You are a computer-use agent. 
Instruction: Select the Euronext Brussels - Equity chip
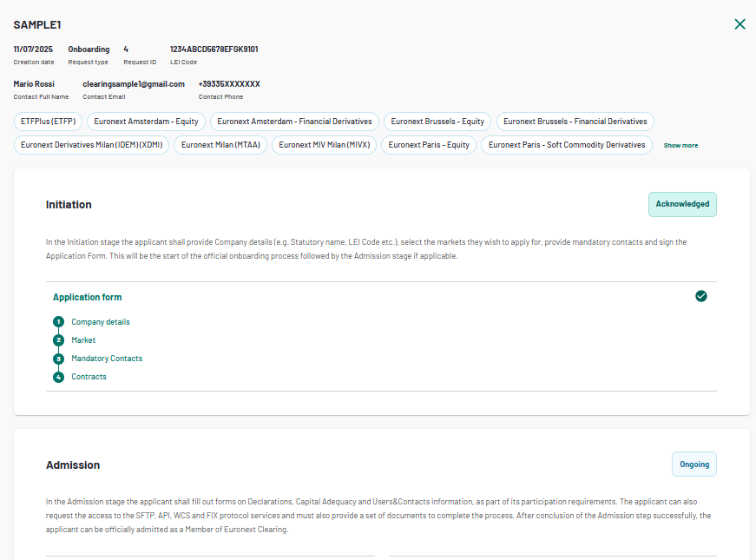tap(437, 122)
